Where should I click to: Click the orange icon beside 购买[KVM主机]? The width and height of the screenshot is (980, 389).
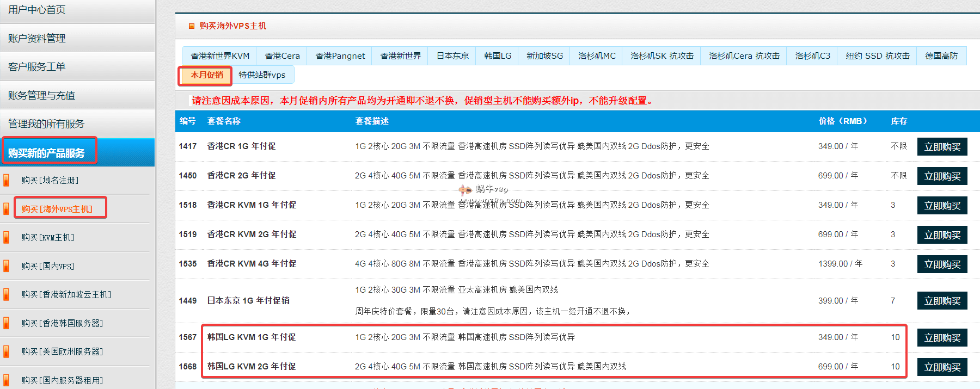[x=7, y=237]
